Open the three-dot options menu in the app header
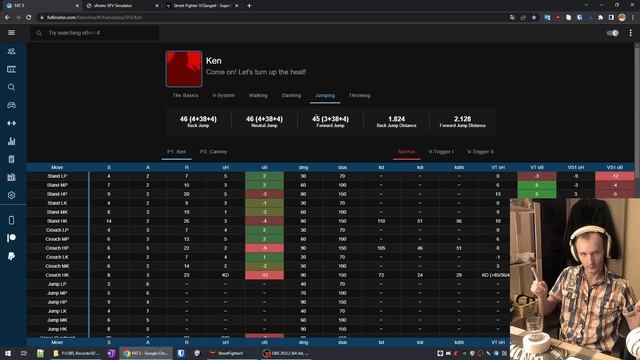Viewport: 640px width, 360px height. (631, 33)
